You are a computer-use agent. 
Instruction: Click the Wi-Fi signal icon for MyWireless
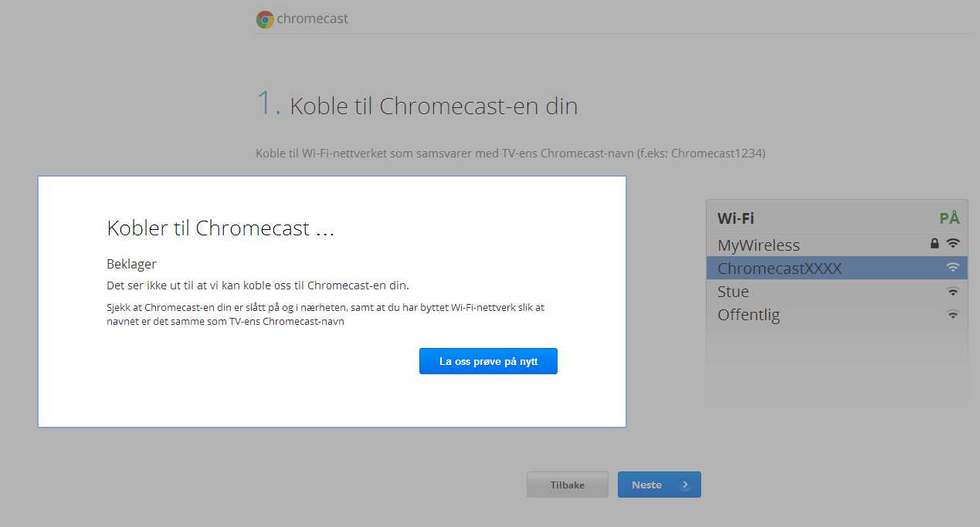point(953,244)
